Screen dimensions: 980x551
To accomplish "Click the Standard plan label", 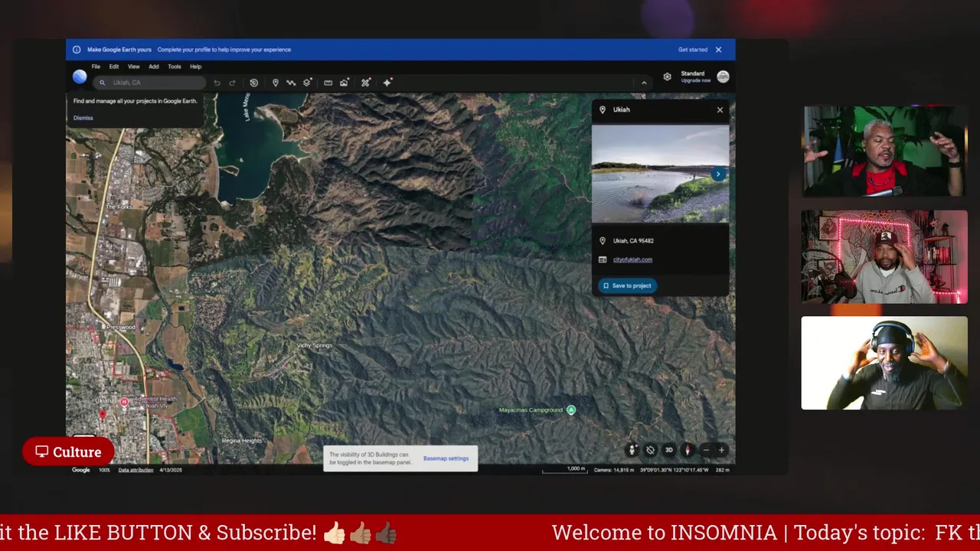I will click(692, 73).
